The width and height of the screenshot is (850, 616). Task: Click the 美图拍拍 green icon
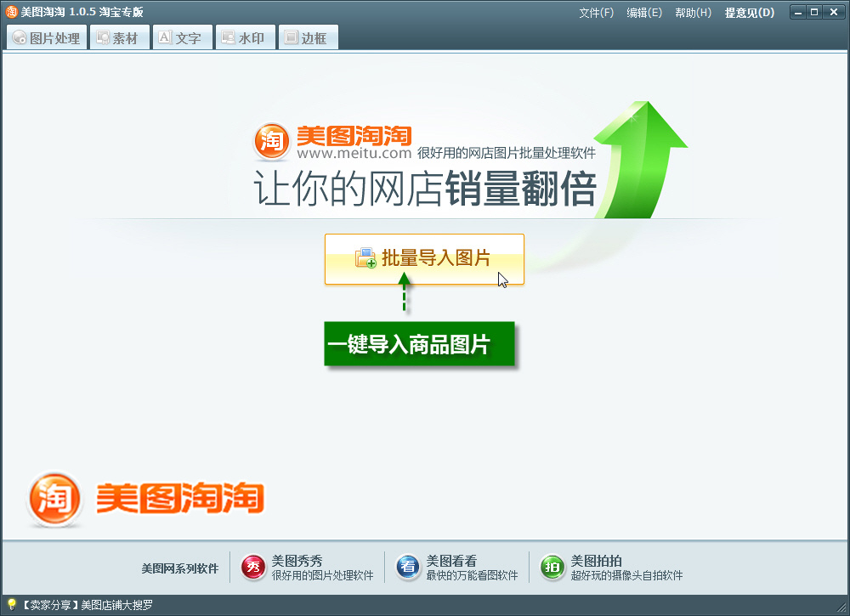[x=552, y=568]
